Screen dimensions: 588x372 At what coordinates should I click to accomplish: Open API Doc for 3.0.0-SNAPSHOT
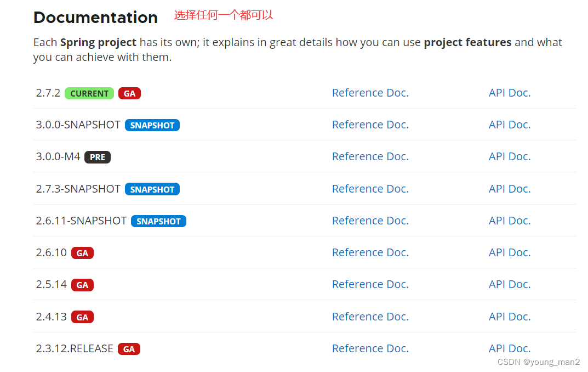pyautogui.click(x=510, y=125)
